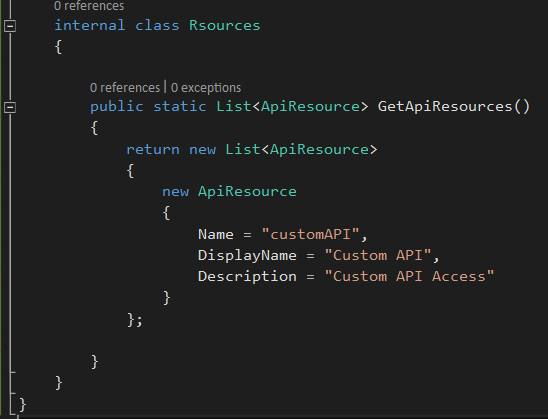548x419 pixels.
Task: Collapse the GetApiResources method block
Action: (10, 107)
